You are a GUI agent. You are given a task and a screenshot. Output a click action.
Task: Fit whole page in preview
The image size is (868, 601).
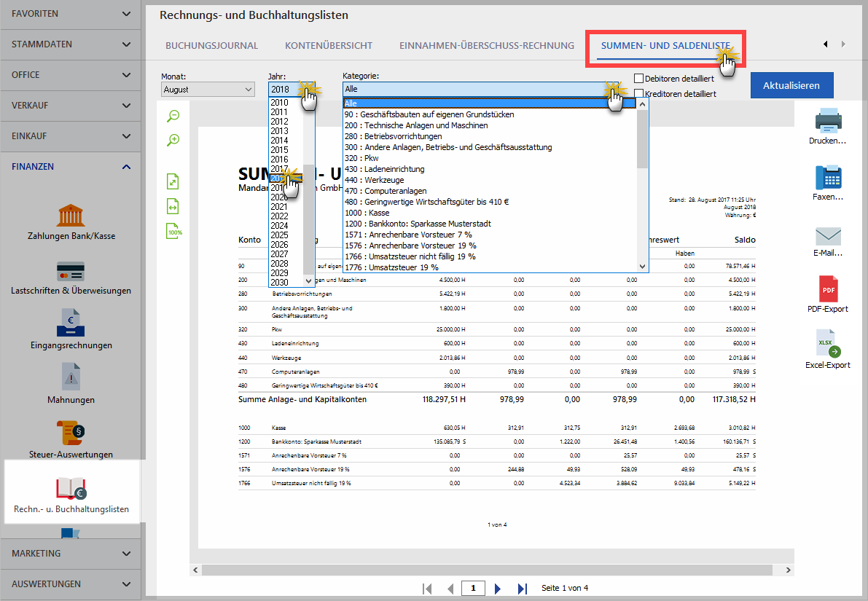173,181
